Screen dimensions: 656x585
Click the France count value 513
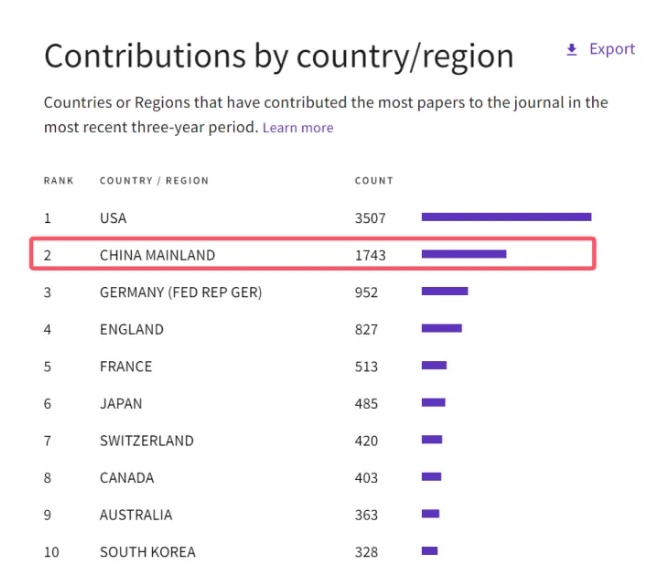[x=366, y=366]
